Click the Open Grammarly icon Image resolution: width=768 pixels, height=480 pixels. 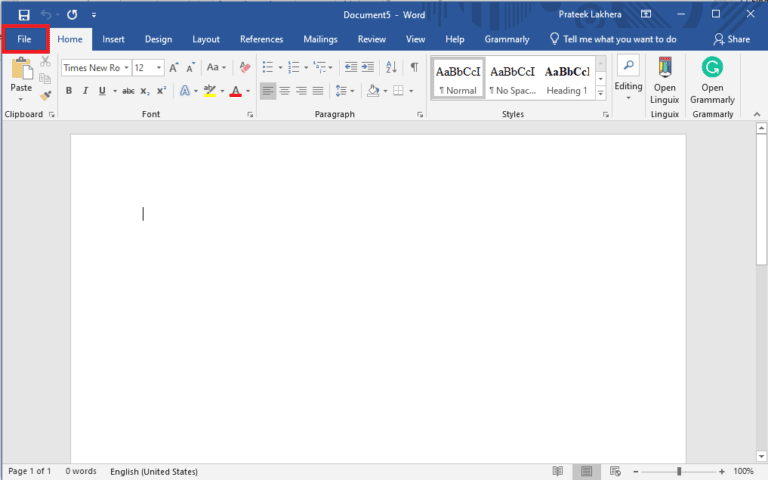712,68
